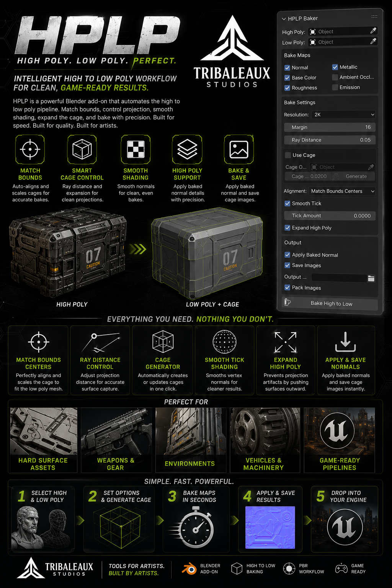Adjust the Margin 16 slider

[x=330, y=127]
